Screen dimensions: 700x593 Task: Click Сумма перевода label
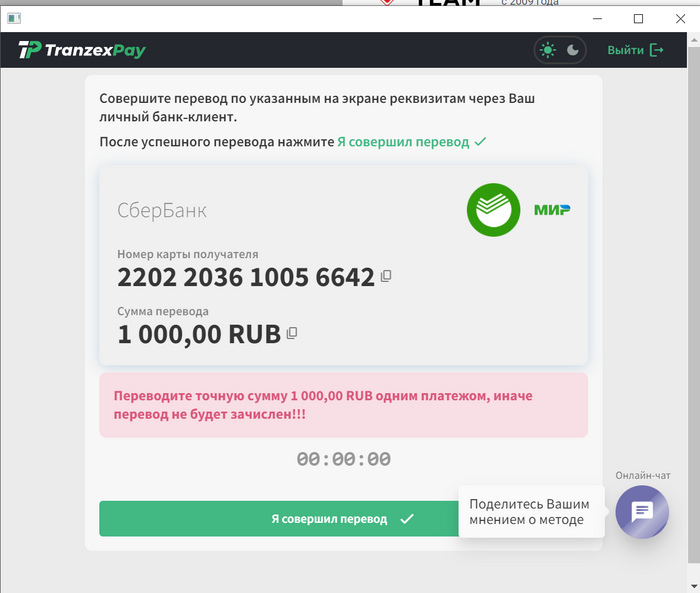162,311
